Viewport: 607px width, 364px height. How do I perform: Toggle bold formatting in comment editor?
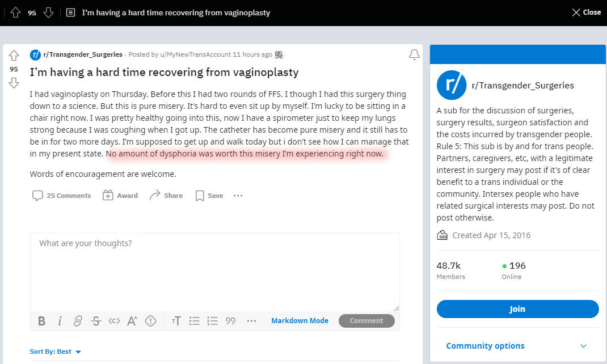click(x=42, y=321)
